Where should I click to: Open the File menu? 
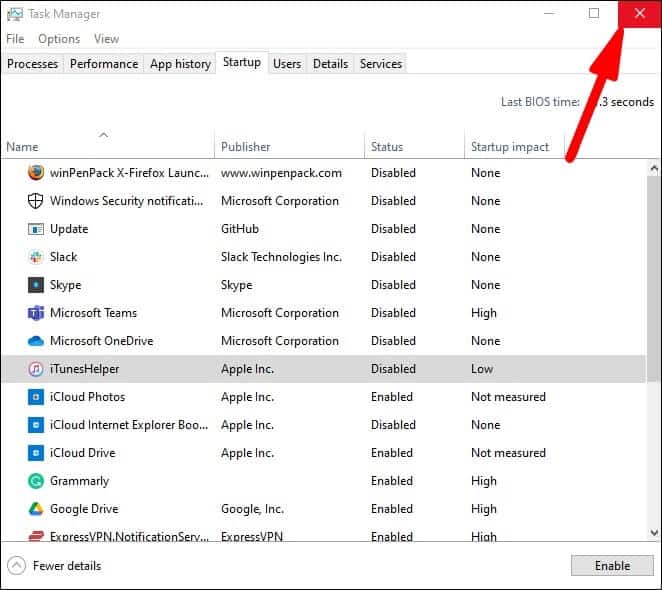(x=15, y=39)
